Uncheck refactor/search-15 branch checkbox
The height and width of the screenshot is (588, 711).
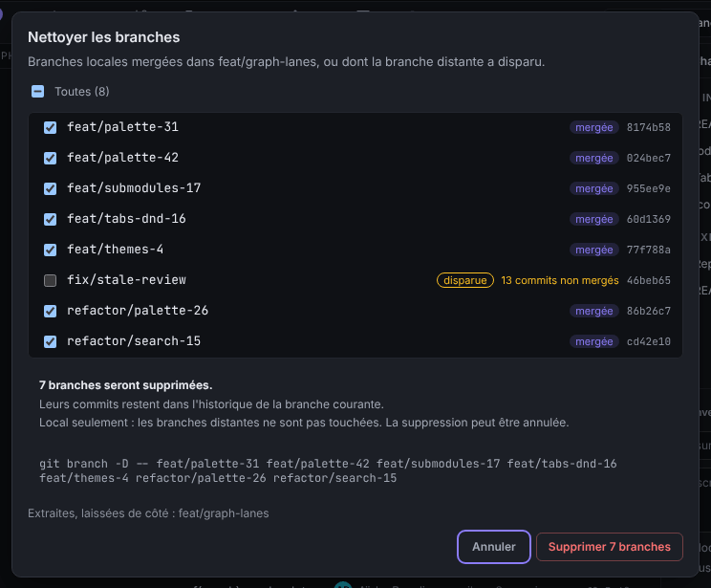coord(51,341)
